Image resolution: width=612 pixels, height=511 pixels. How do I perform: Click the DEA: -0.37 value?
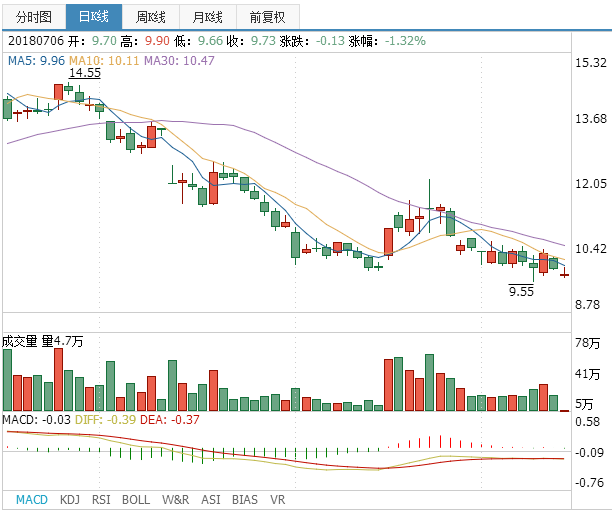(x=170, y=420)
